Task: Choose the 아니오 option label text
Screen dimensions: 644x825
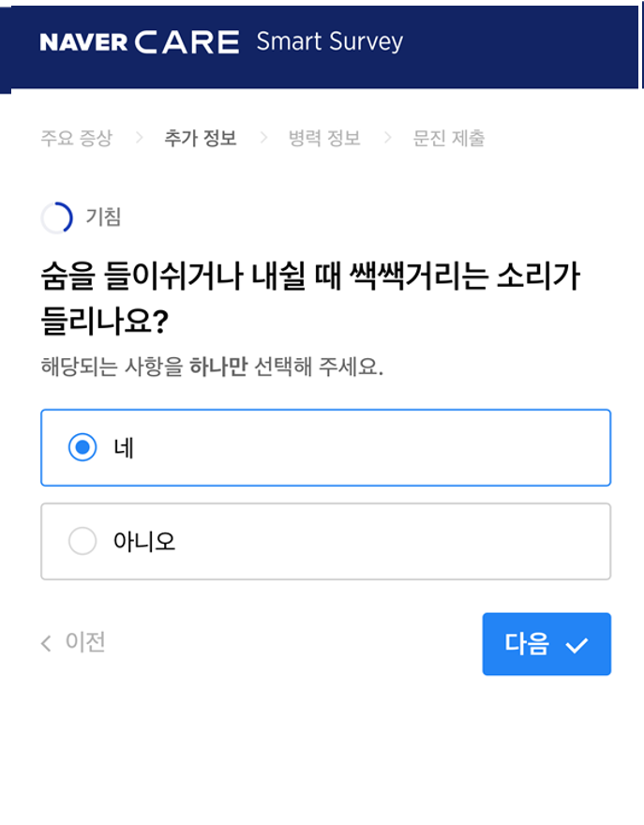Action: point(144,541)
